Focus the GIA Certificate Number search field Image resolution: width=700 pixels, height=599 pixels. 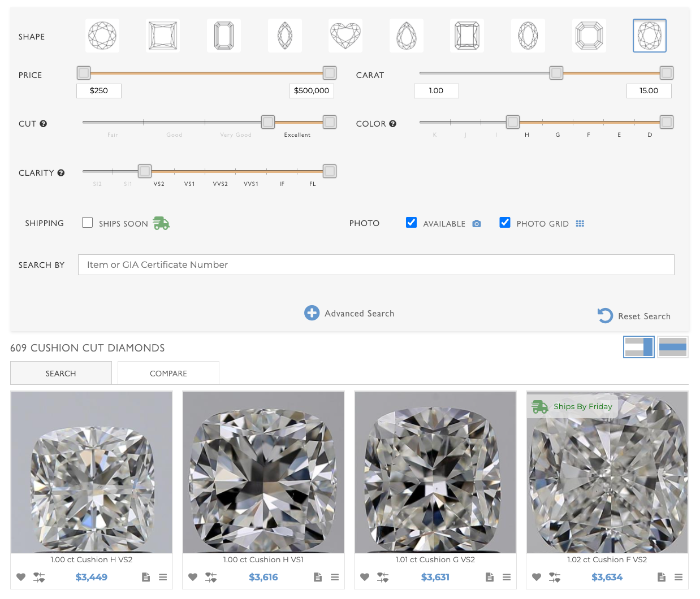[x=376, y=264]
